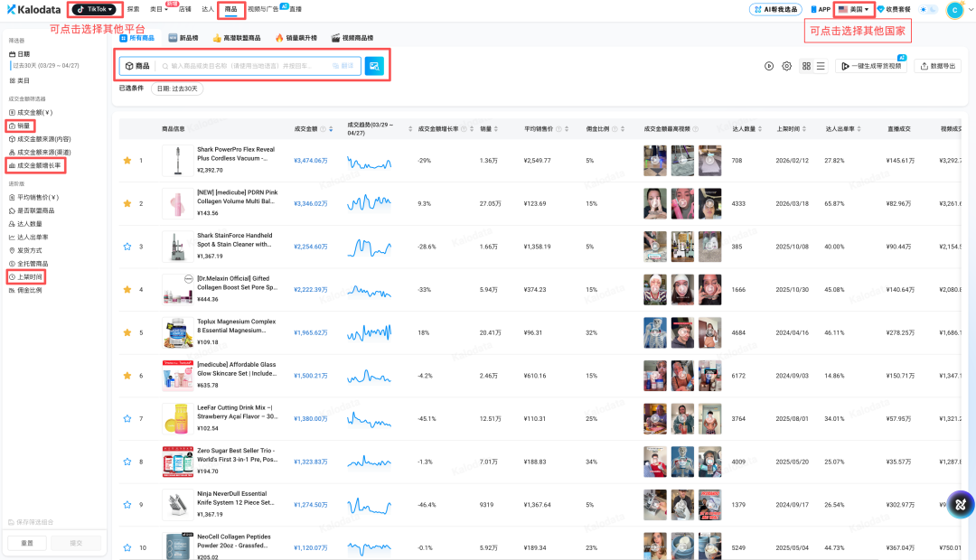Open the 美国 country selector dropdown
This screenshot has height=560, width=976.
[x=853, y=9]
